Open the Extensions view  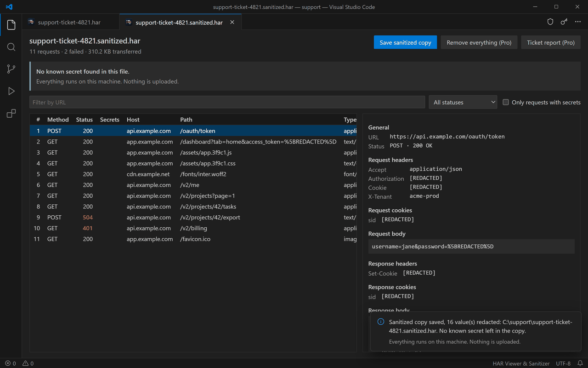(11, 113)
